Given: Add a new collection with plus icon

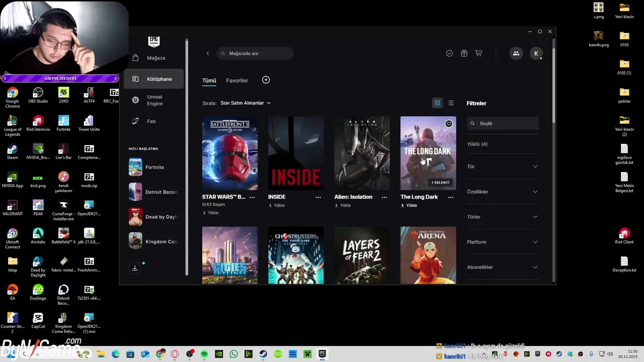Looking at the screenshot, I should point(266,80).
